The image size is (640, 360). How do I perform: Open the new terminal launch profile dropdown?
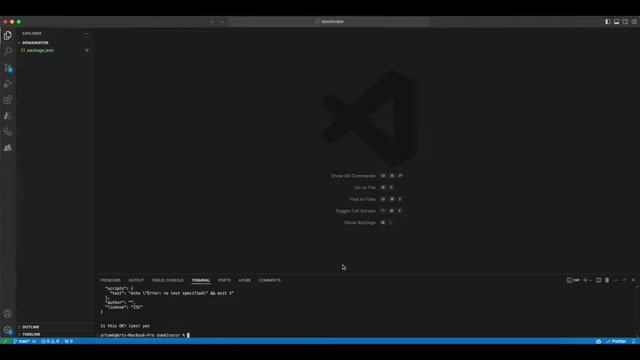591,280
